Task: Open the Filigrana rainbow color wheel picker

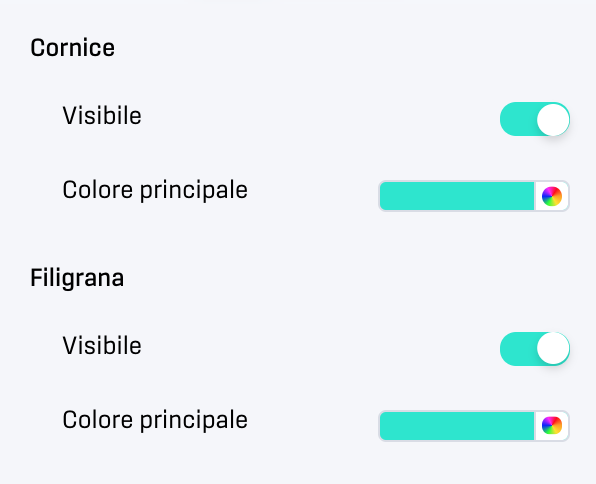Action: (552, 425)
